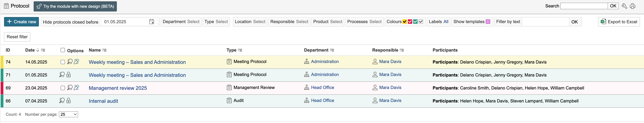Tick the select-all Options checkbox
Image resolution: width=644 pixels, height=123 pixels.
tap(63, 50)
